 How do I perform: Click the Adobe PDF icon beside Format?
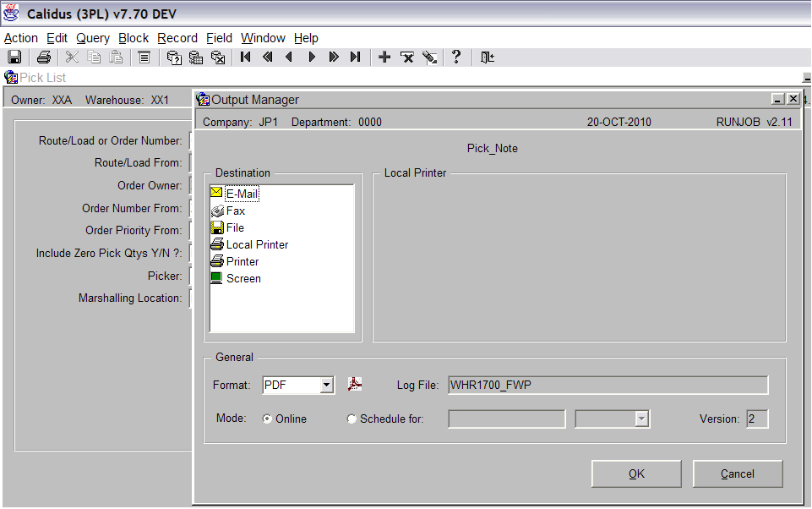tap(355, 384)
